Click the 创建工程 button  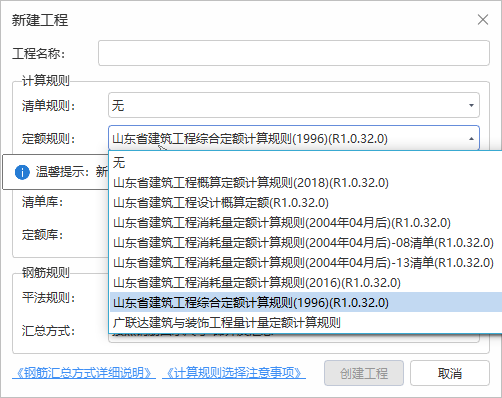pos(364,373)
